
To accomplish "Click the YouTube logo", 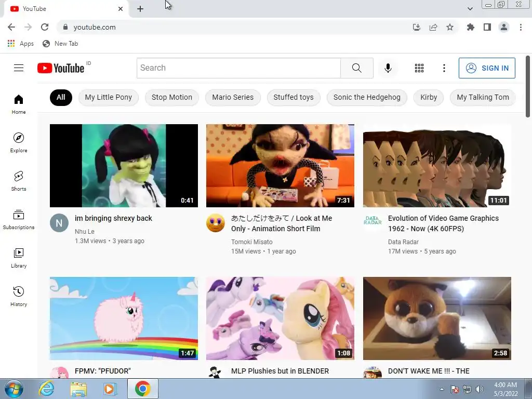I will 61,68.
